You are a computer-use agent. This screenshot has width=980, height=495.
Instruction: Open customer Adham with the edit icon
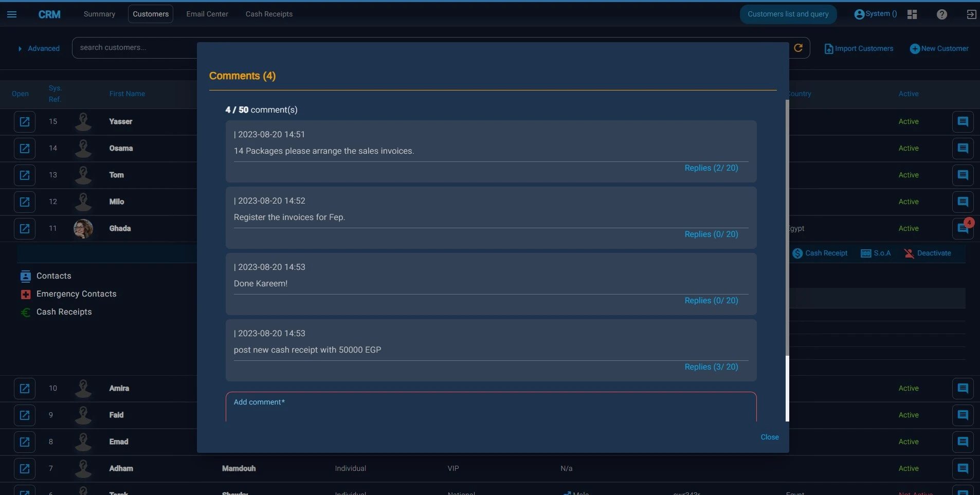(x=25, y=469)
